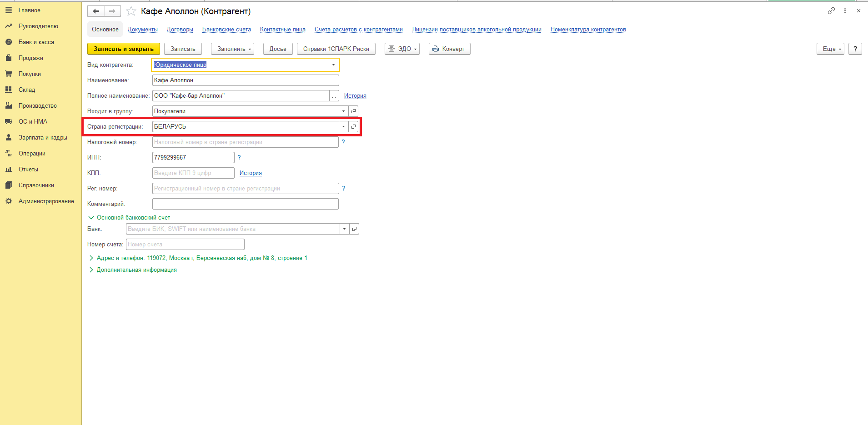Switch to the Документы tab
This screenshot has width=868, height=425.
pyautogui.click(x=143, y=29)
